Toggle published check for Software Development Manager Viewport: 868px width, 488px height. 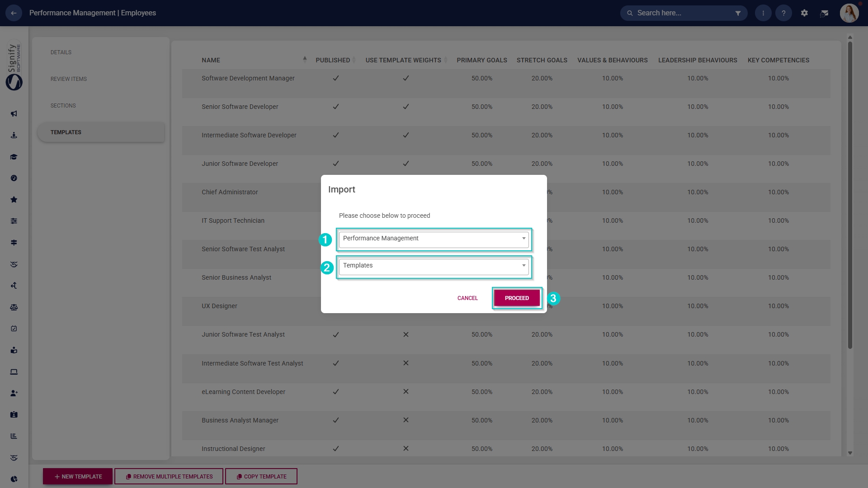[x=336, y=78]
